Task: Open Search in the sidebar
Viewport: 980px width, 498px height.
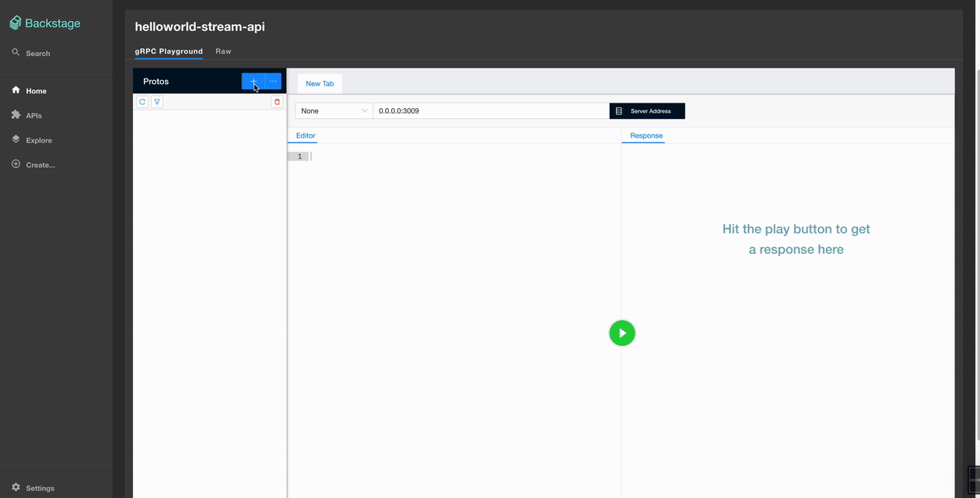Action: point(31,53)
